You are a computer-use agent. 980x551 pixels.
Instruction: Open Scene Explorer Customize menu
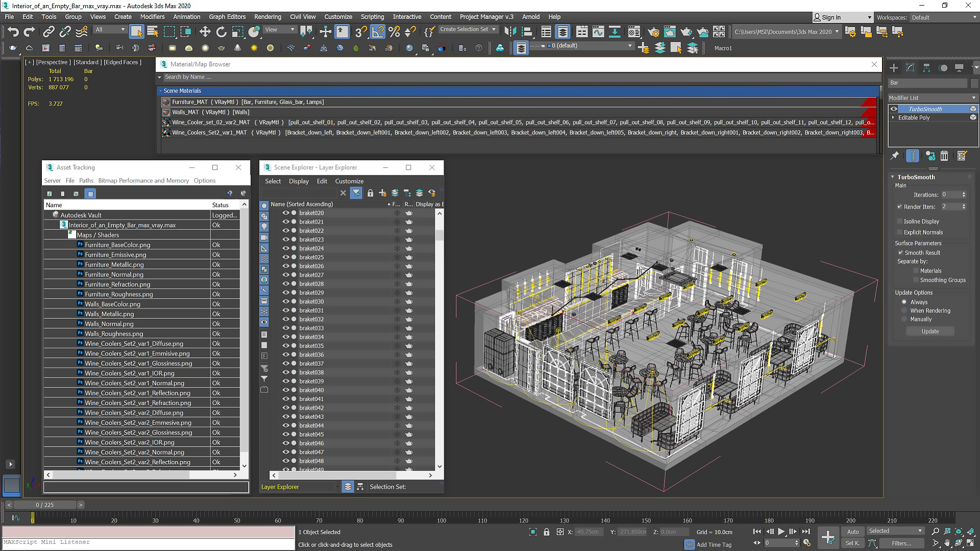click(x=349, y=181)
